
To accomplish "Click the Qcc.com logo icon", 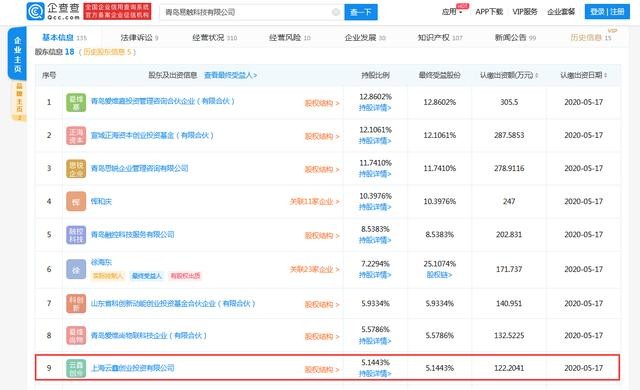I will click(36, 11).
